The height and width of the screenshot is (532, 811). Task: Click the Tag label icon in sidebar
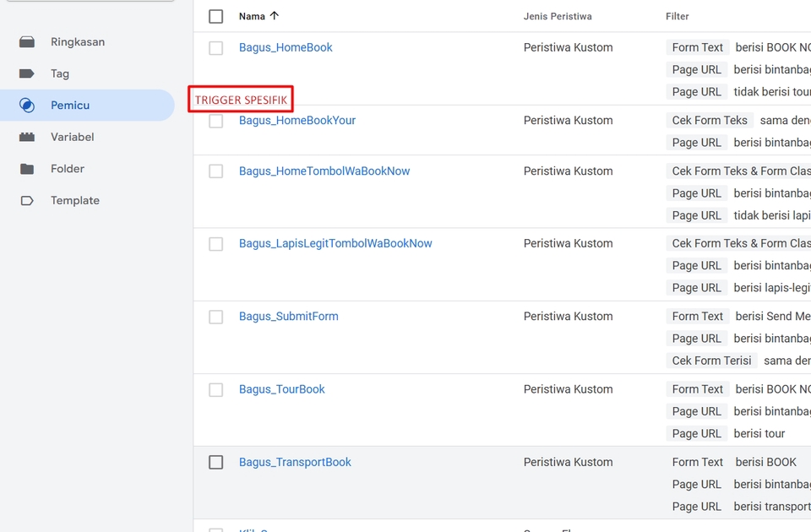click(x=27, y=74)
